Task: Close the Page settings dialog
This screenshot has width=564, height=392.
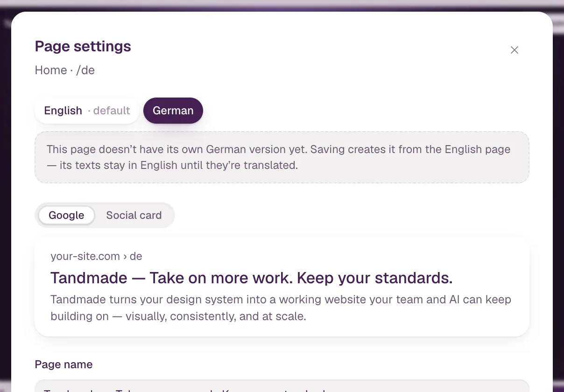Action: (x=514, y=50)
